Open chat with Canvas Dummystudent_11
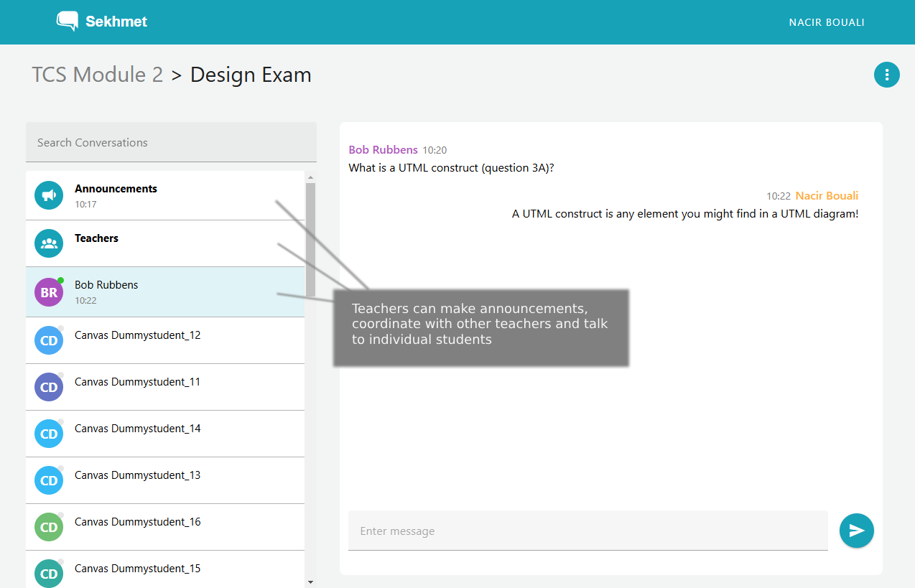The width and height of the screenshot is (915, 588). click(165, 387)
